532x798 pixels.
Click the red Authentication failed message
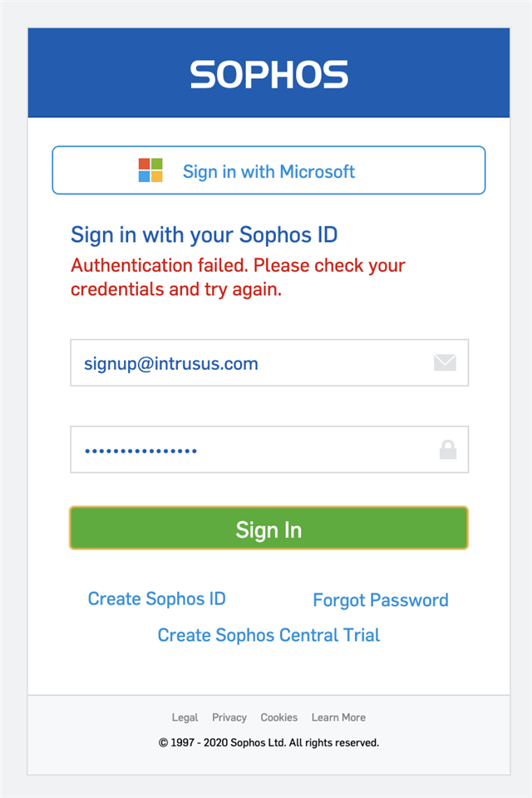point(238,277)
